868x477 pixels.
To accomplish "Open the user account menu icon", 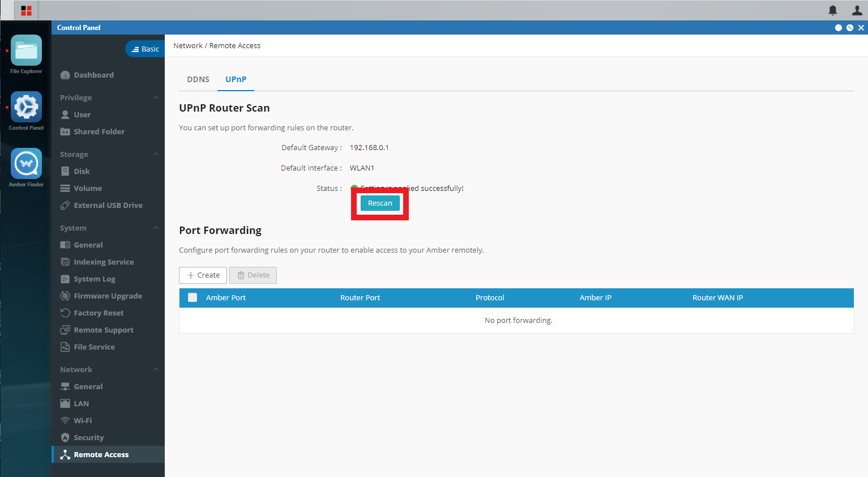I will (857, 10).
